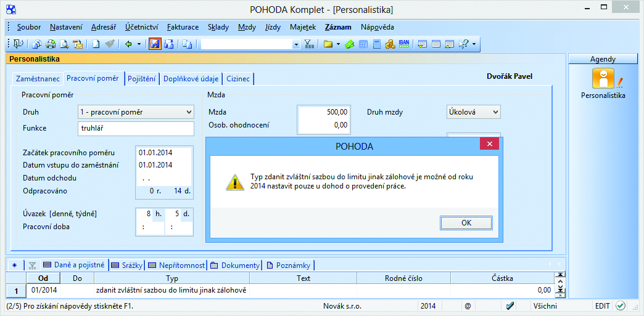This screenshot has width=644, height=316.
Task: Click the empty toolbar search combo field
Action: (x=246, y=44)
